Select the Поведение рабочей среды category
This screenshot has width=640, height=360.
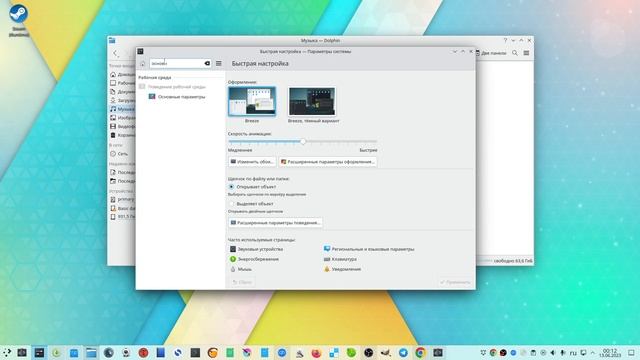click(x=172, y=87)
